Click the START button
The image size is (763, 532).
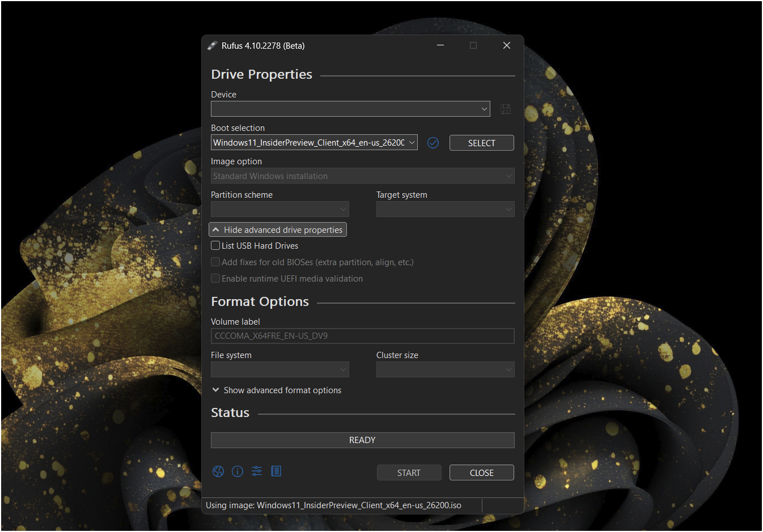tap(409, 473)
